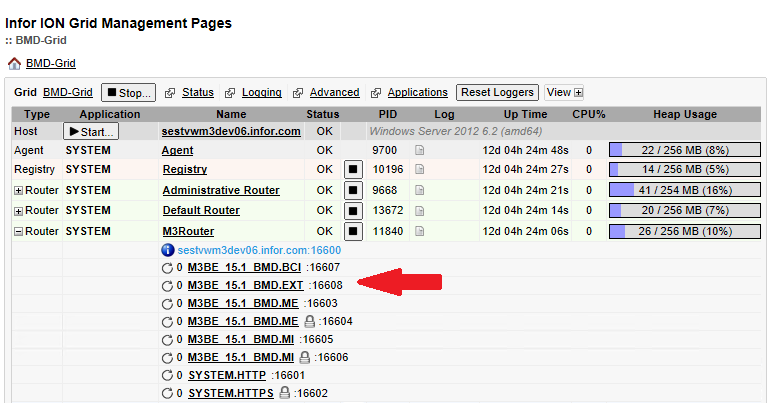Click the refresh icon next to M3BE_15.1_BMD.BCI
Viewport: 774px width, 403px height.
[167, 268]
